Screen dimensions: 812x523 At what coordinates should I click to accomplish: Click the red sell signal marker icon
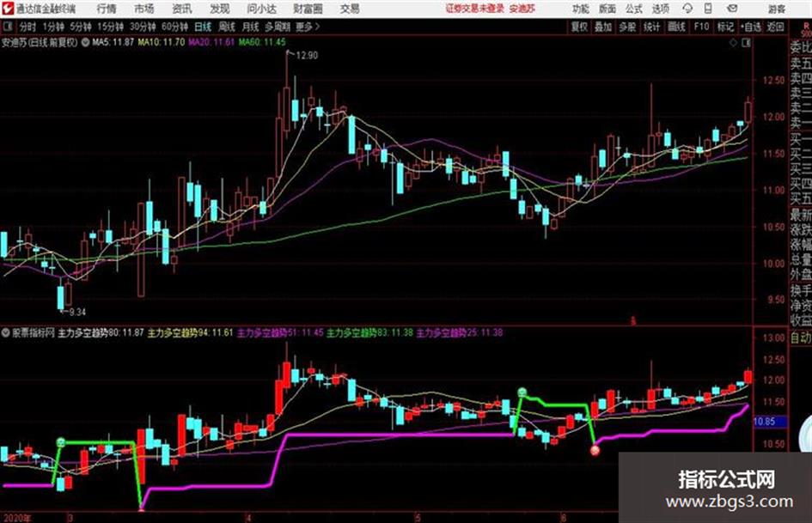pos(595,451)
